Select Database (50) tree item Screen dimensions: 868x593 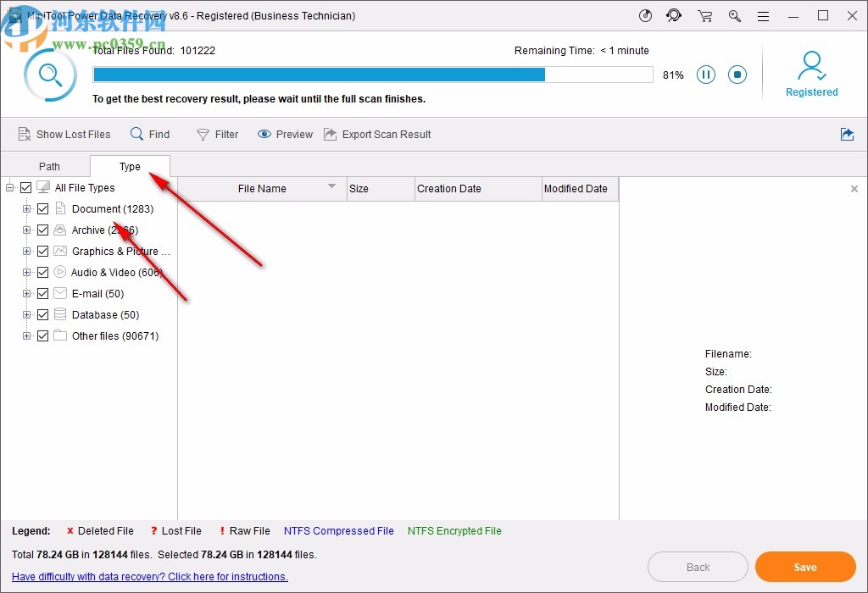click(106, 315)
